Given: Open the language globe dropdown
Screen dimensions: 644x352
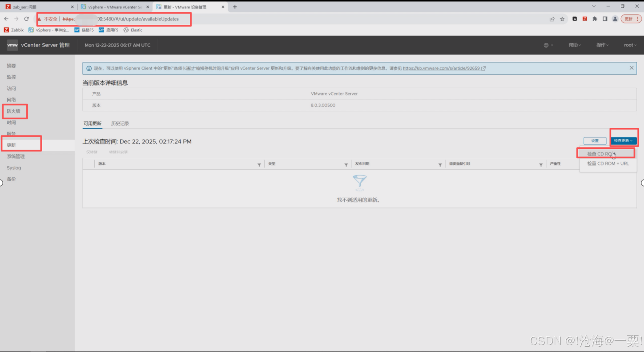Looking at the screenshot, I should point(548,45).
